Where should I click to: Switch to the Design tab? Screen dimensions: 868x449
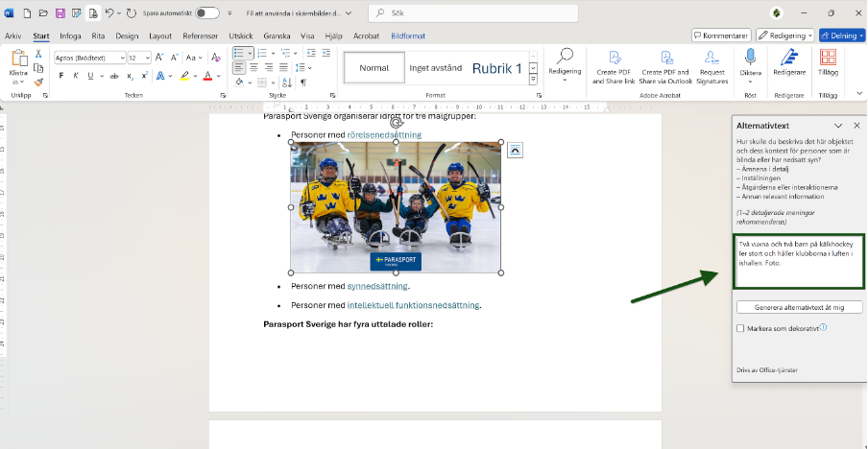(x=127, y=35)
